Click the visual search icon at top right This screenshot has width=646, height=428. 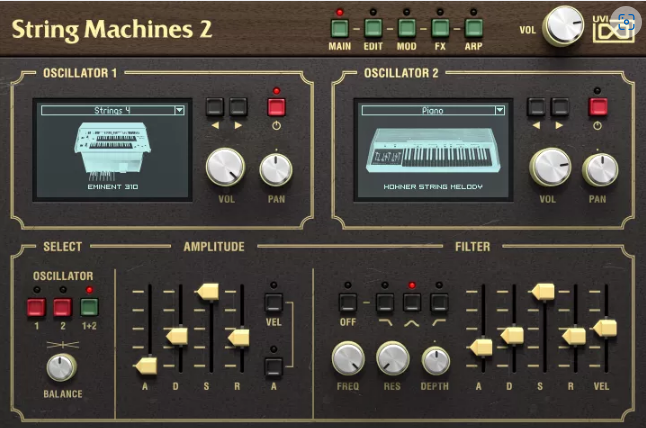(x=627, y=23)
